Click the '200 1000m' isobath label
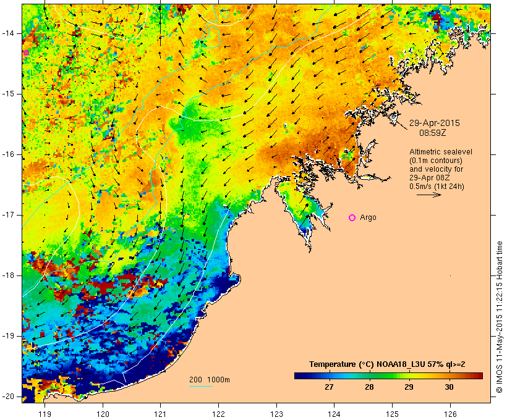Image resolution: width=507 pixels, height=420 pixels. (210, 380)
